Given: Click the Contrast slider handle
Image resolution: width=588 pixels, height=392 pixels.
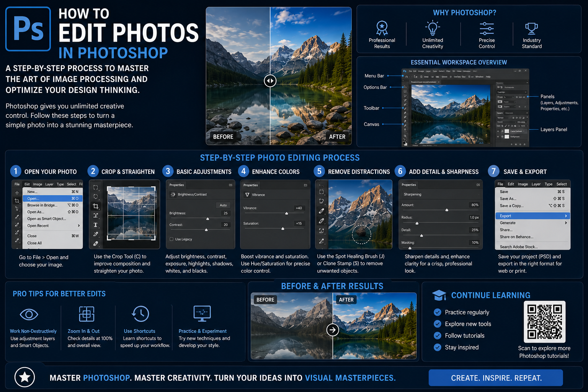Looking at the screenshot, I should tap(206, 230).
